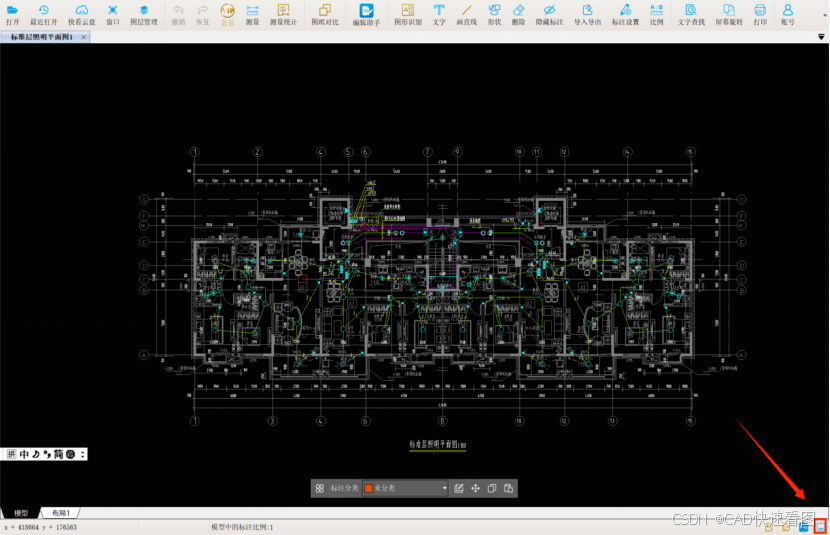Open 测量统计 measurement statistics

coord(283,14)
